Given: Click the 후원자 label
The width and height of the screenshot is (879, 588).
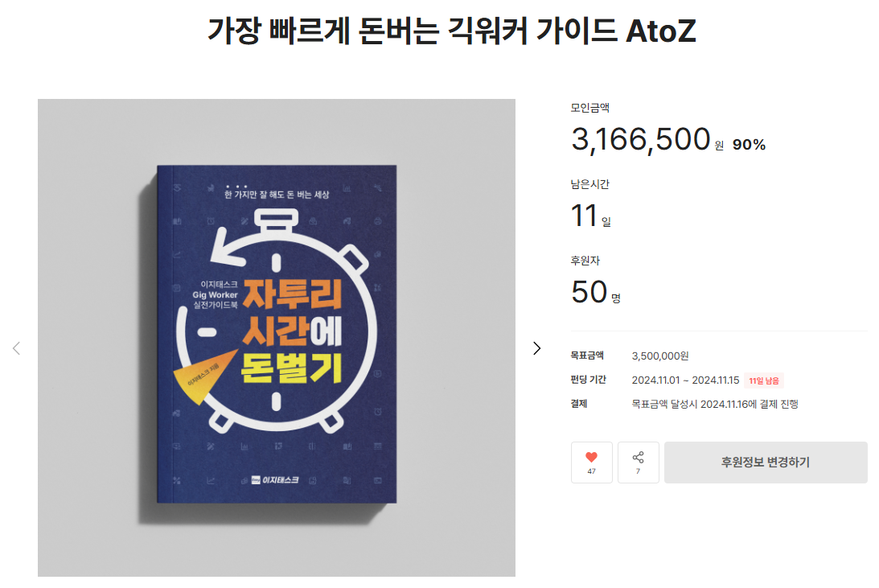Looking at the screenshot, I should 585,261.
